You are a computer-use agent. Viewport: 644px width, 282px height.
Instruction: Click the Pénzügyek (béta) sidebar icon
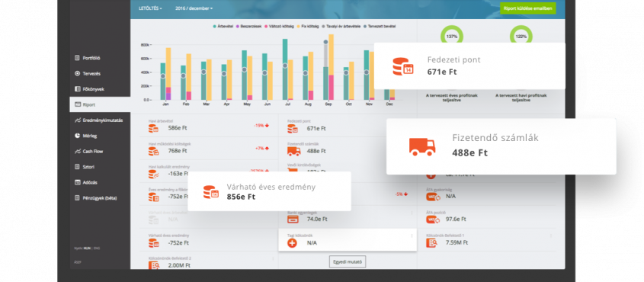coord(77,198)
